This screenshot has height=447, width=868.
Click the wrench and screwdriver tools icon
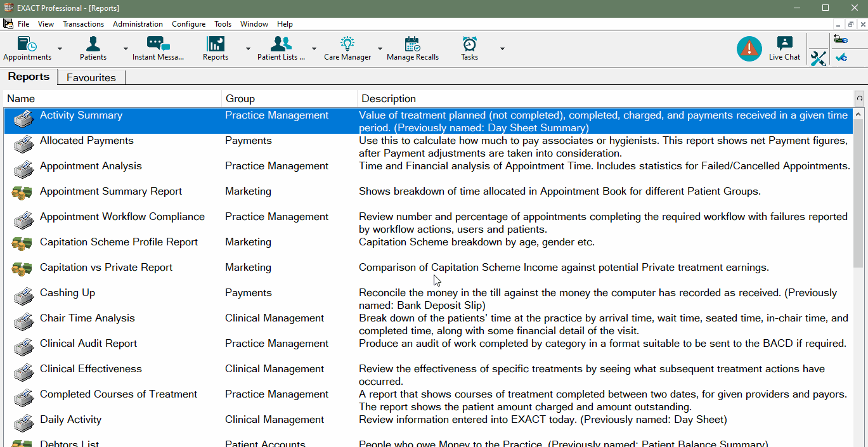point(819,58)
